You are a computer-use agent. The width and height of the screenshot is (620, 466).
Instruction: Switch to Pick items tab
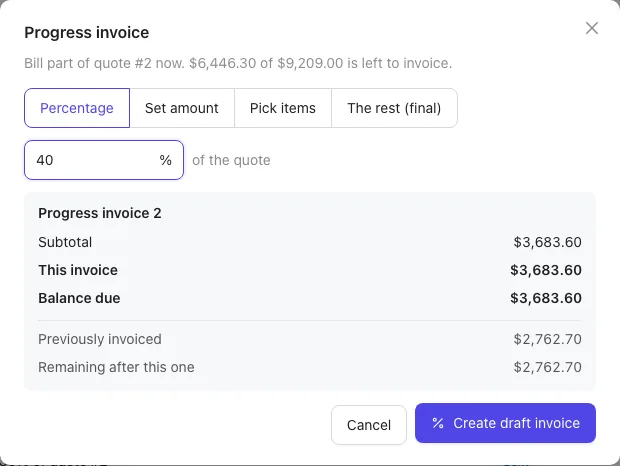(x=283, y=108)
